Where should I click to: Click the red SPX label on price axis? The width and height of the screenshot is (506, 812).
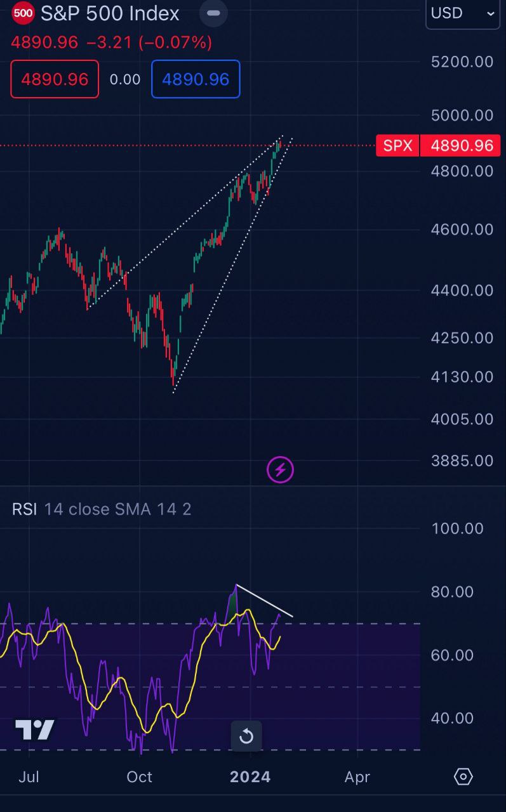coord(398,146)
